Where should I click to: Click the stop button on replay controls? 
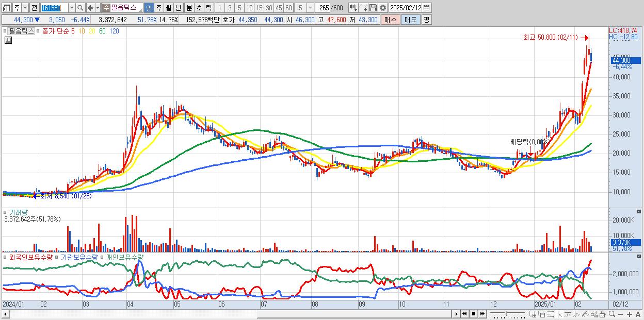(474, 314)
